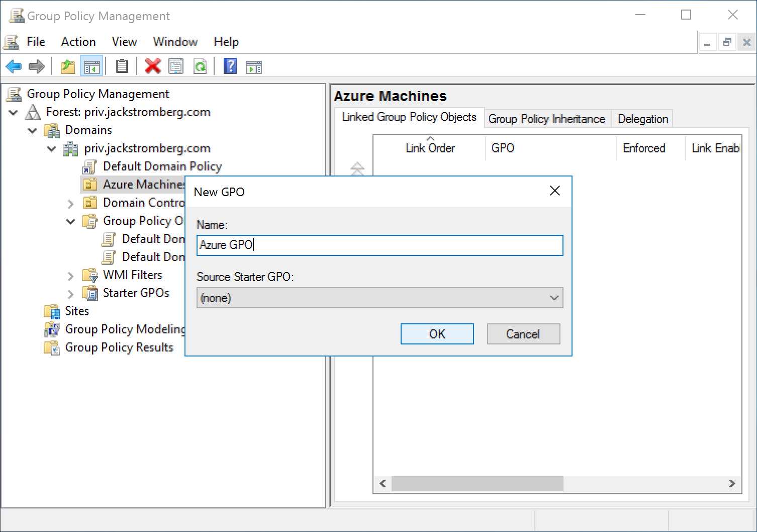Viewport: 757px width, 532px height.
Task: Expand the WMI Filters node
Action: click(71, 276)
